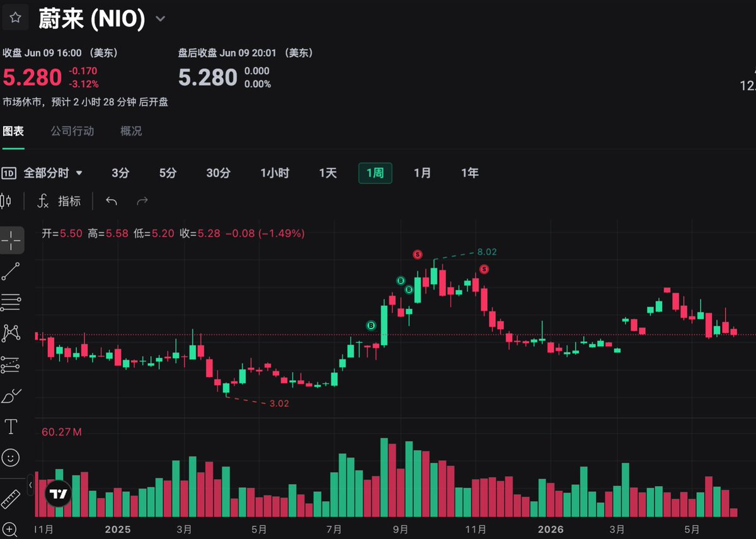The width and height of the screenshot is (756, 539).
Task: Click the -3.12% change value
Action: (83, 84)
